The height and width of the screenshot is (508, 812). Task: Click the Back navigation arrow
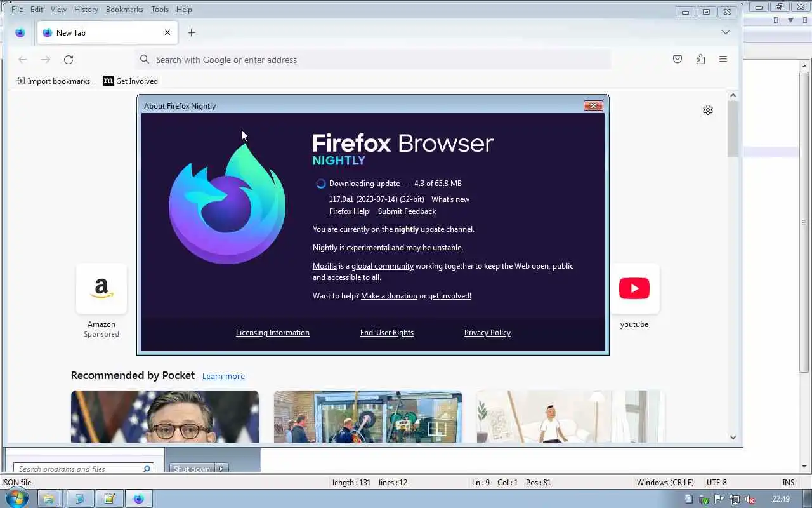pos(23,60)
